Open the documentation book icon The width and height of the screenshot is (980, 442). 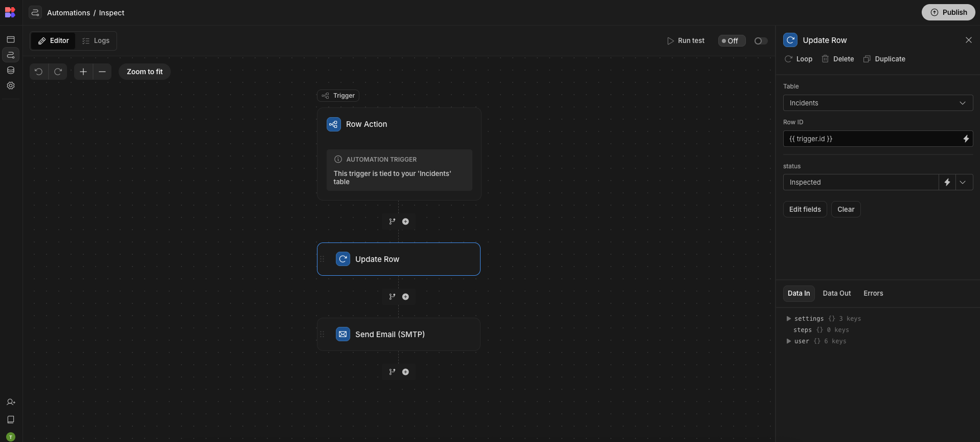(11, 419)
